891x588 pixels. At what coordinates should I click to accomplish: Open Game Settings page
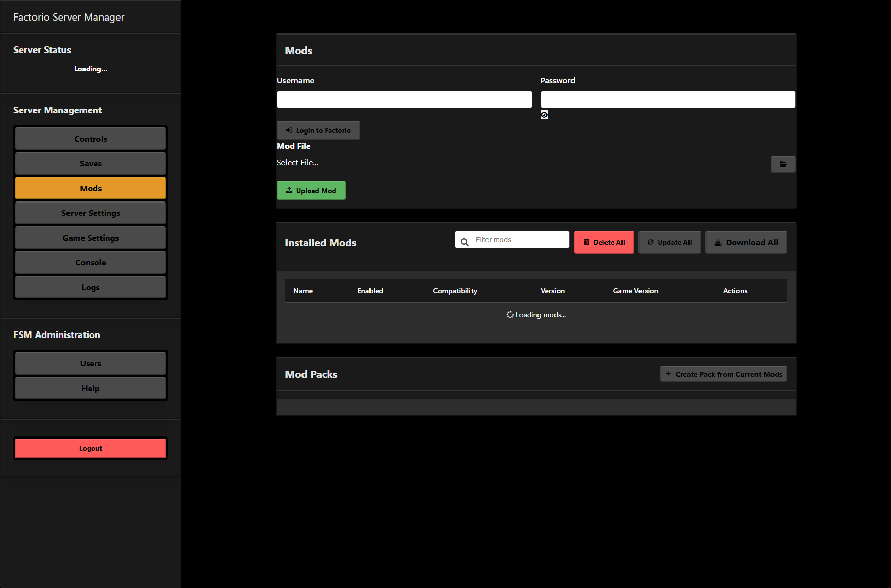click(91, 238)
